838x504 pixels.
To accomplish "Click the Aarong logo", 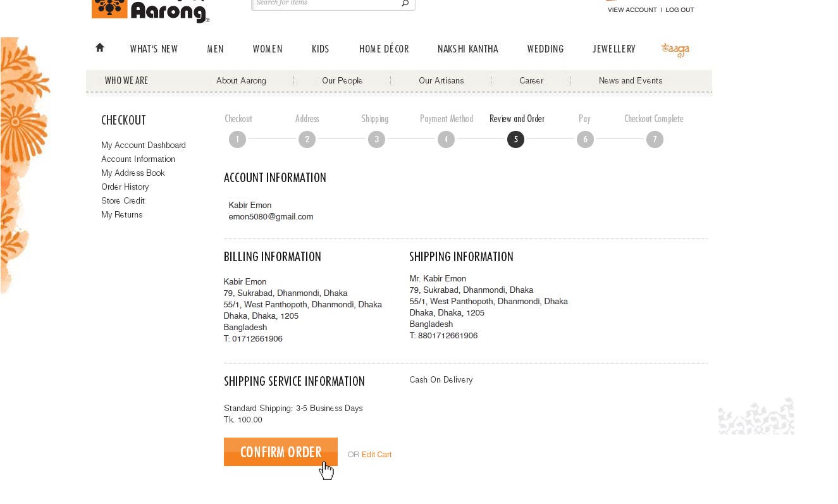I will [151, 11].
